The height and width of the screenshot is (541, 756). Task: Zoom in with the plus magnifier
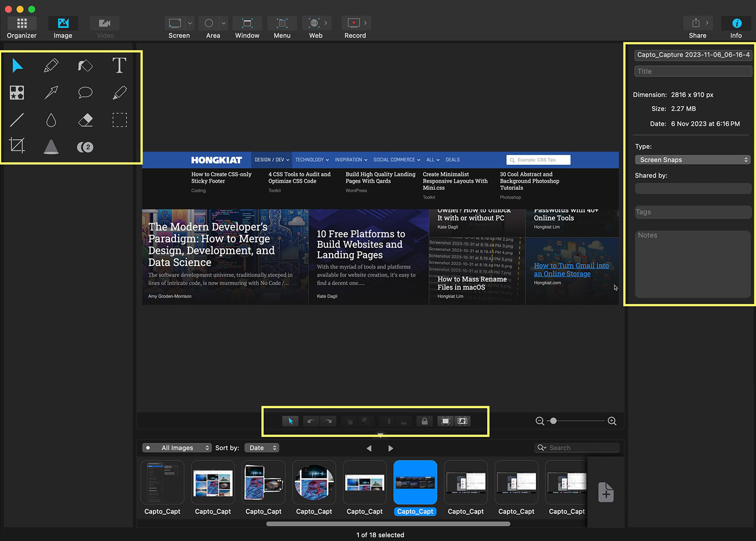click(x=612, y=421)
